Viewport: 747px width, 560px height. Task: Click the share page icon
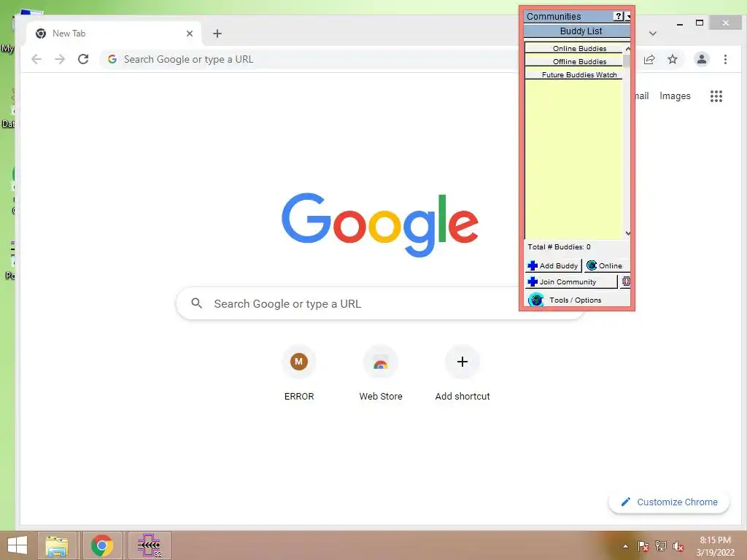(649, 59)
